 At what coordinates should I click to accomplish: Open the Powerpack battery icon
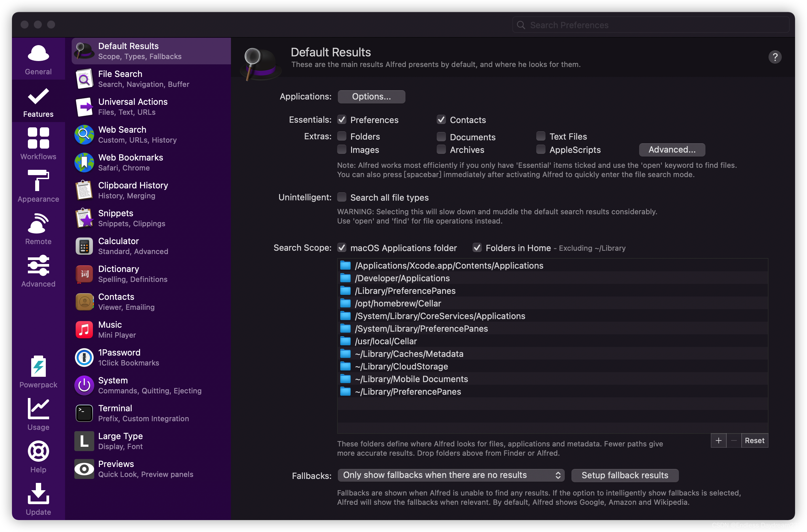(38, 366)
